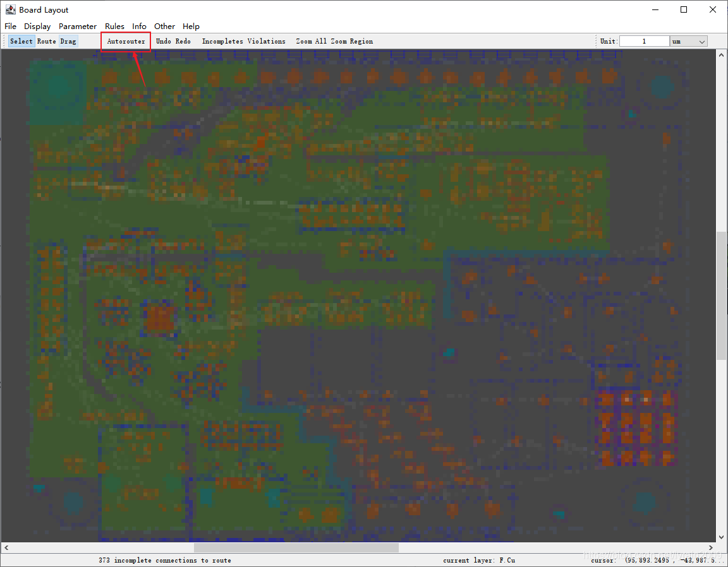This screenshot has width=728, height=567.
Task: Click the horizontal scrollbar thumb
Action: click(x=296, y=547)
